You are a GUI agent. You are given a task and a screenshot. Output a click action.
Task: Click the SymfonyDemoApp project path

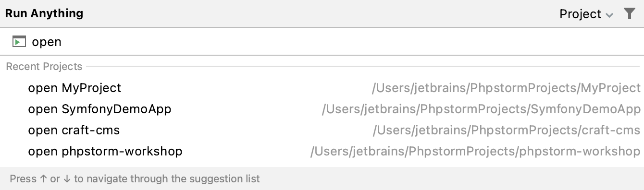click(x=481, y=109)
